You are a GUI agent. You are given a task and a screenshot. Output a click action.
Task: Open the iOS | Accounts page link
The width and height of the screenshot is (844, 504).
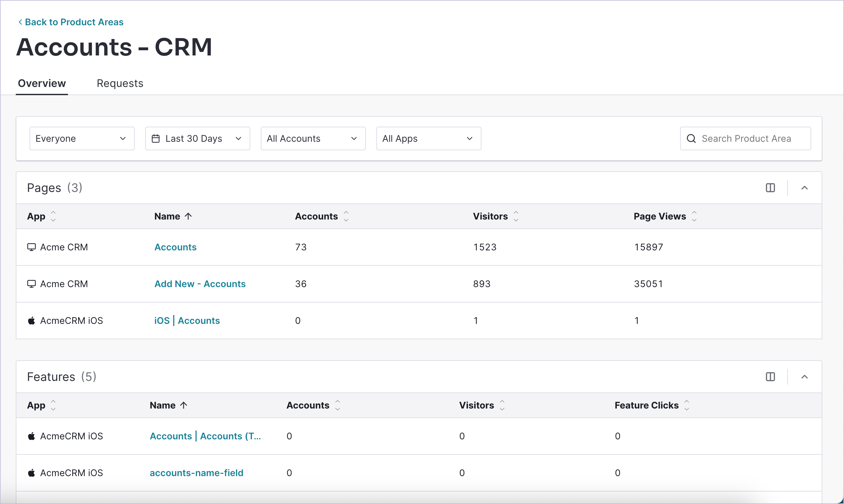[x=187, y=321]
